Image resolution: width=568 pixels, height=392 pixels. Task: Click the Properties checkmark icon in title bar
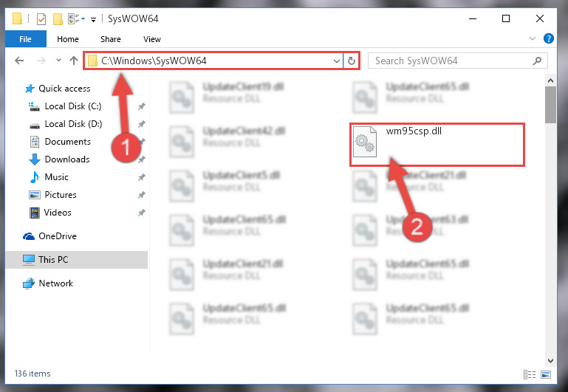[x=41, y=18]
